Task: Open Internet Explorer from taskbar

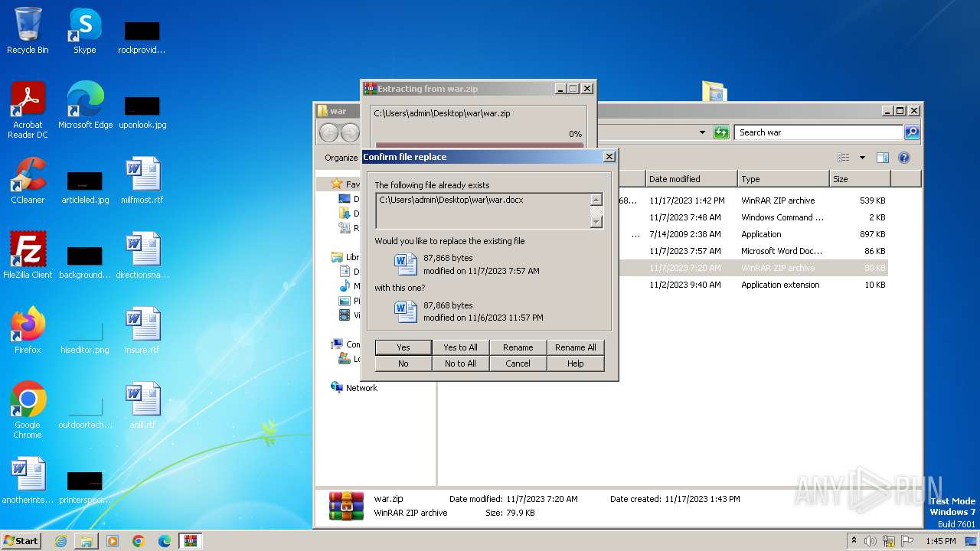Action: click(x=60, y=541)
